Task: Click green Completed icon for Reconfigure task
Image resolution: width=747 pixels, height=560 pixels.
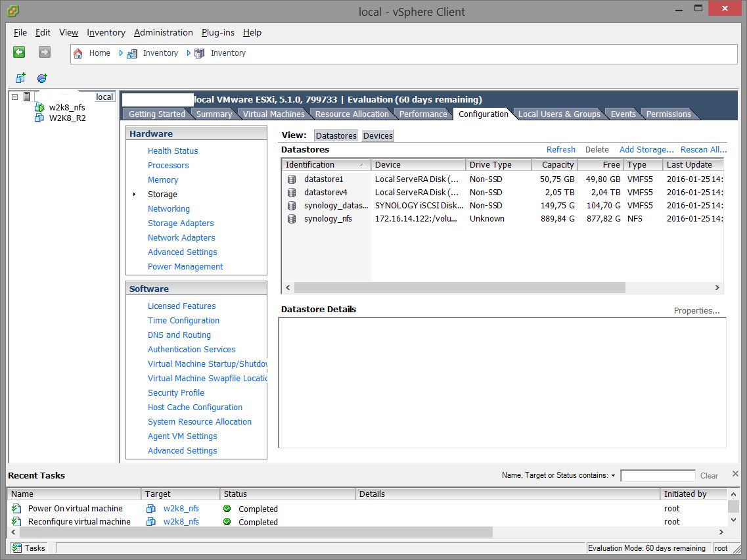Action: (x=227, y=521)
